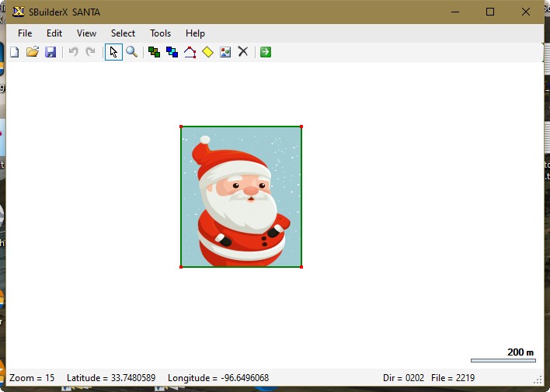Open the Edit menu
Image resolution: width=550 pixels, height=392 pixels.
pos(54,33)
